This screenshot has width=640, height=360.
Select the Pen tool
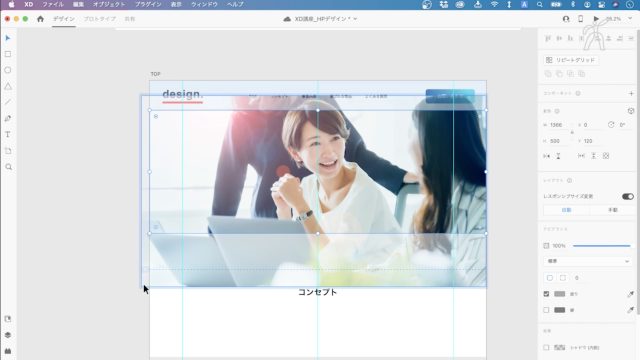click(x=8, y=118)
